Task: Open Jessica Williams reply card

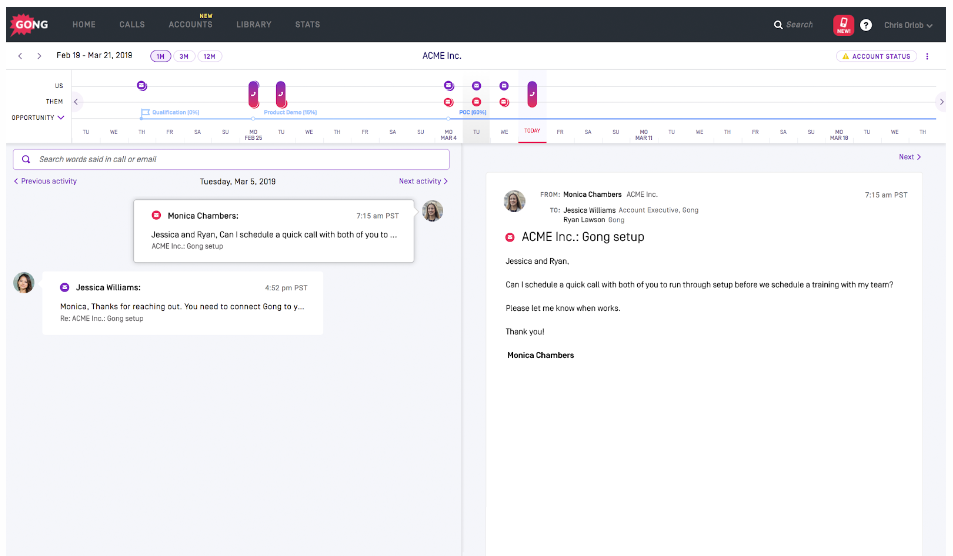Action: click(182, 303)
